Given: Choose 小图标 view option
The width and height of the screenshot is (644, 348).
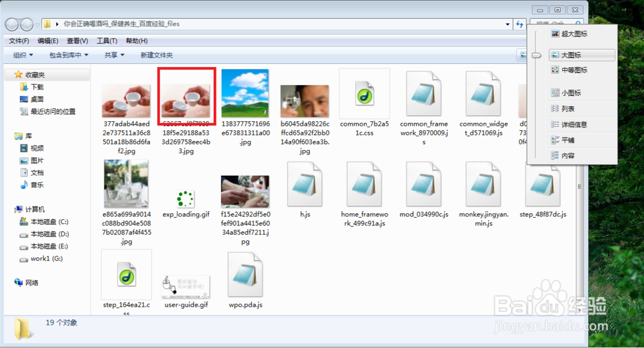Looking at the screenshot, I should (582, 93).
